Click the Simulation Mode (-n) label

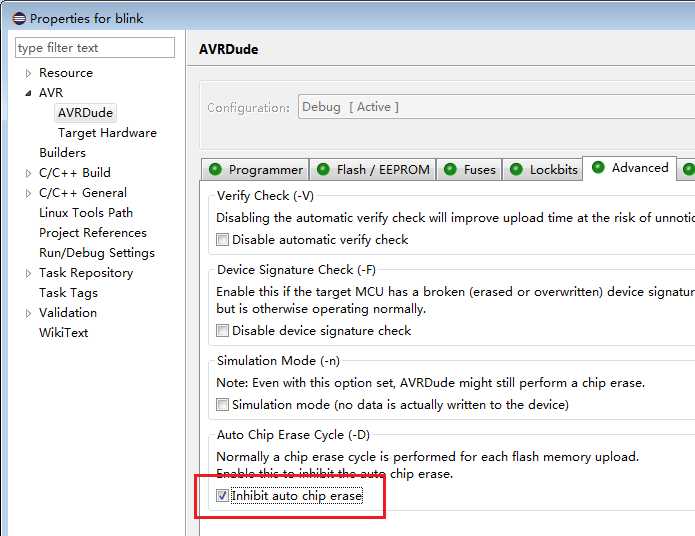click(x=278, y=360)
